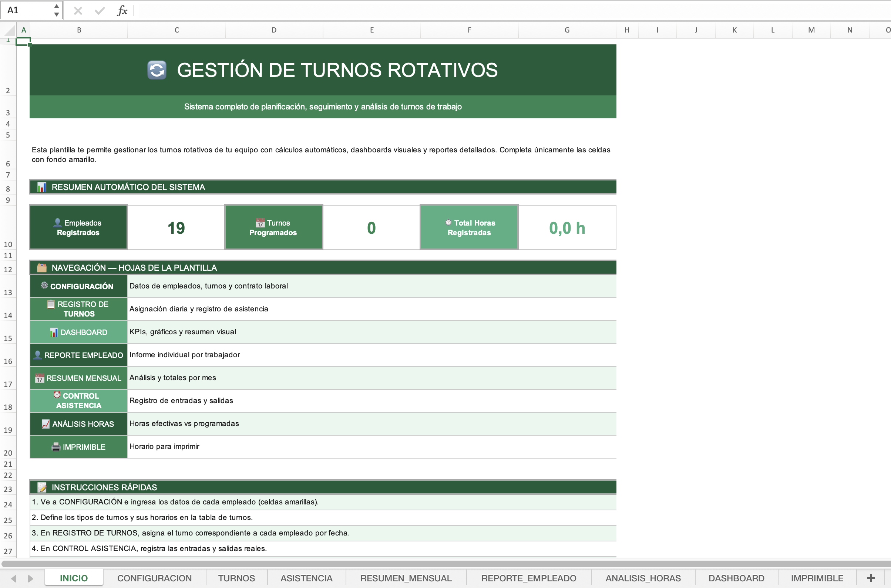Click the CONTROL ASISTENCIA navigation cell
Screen dimensions: 891x588
pos(79,401)
